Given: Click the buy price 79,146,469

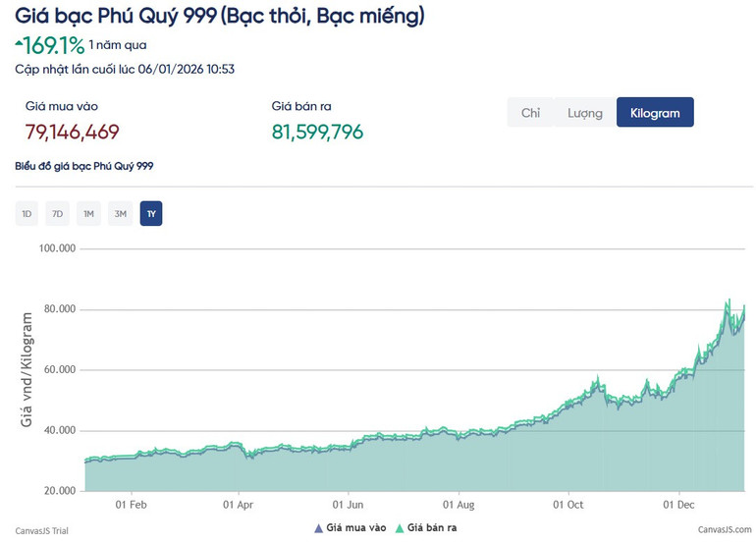Looking at the screenshot, I should [72, 132].
